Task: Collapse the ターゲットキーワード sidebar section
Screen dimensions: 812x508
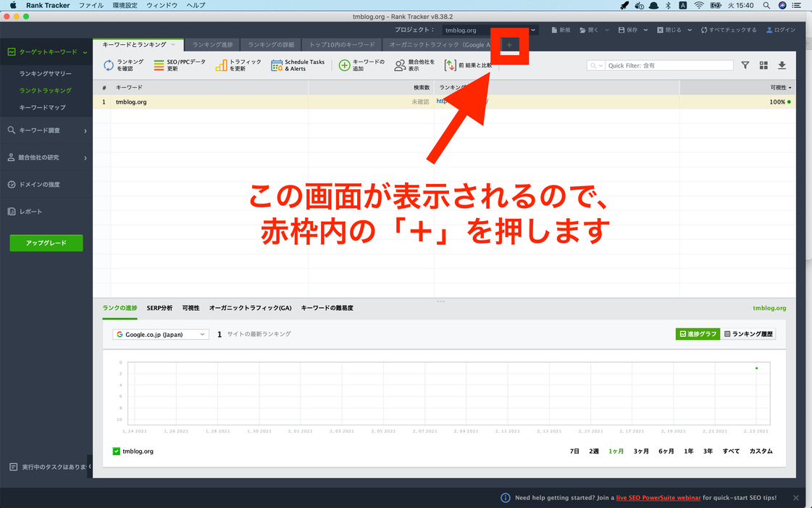Action: pos(85,52)
